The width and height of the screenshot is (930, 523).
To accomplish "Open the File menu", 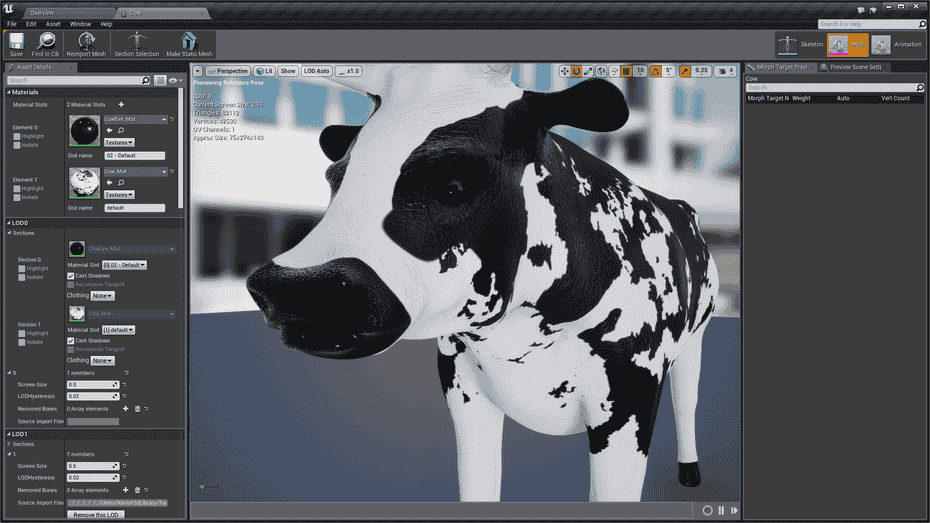I will (x=12, y=24).
